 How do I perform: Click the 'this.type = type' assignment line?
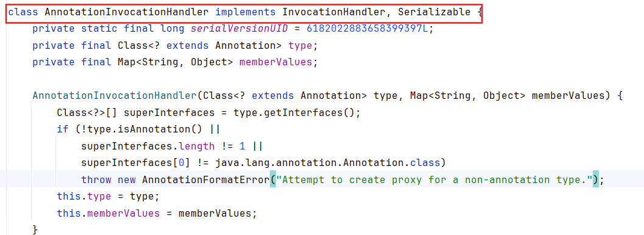[x=108, y=197]
